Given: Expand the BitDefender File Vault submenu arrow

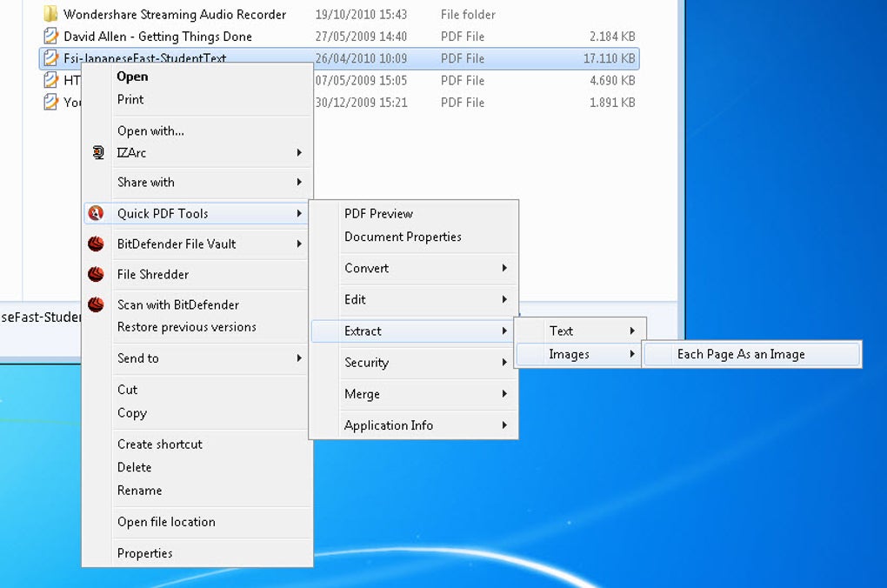Looking at the screenshot, I should tap(299, 244).
